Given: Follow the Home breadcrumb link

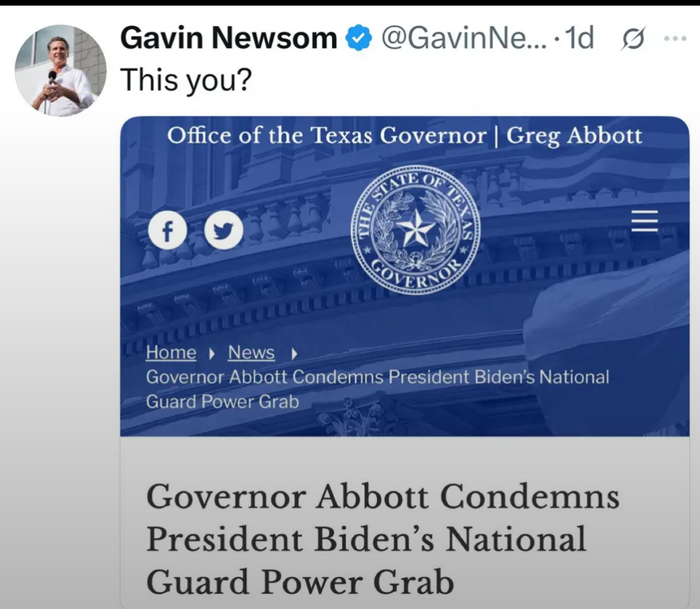Looking at the screenshot, I should [x=171, y=352].
